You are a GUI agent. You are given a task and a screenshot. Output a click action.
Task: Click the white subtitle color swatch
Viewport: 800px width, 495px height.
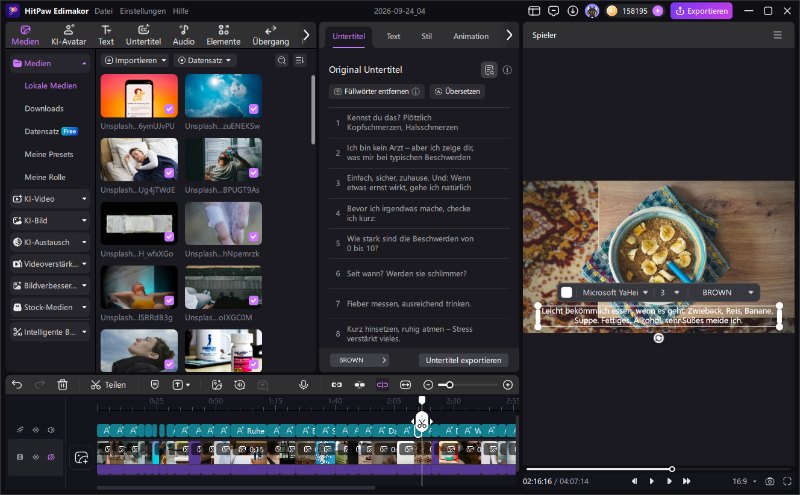pos(566,292)
